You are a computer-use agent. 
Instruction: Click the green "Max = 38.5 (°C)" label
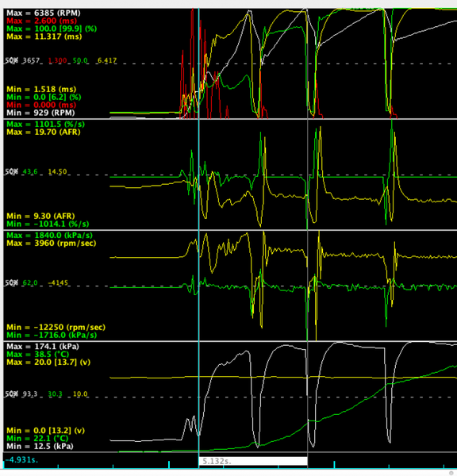(37, 355)
